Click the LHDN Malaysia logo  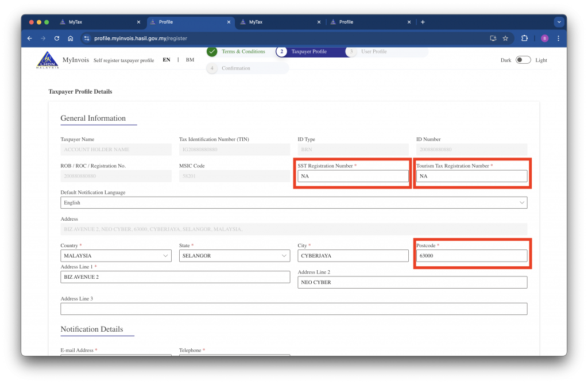[x=48, y=60]
